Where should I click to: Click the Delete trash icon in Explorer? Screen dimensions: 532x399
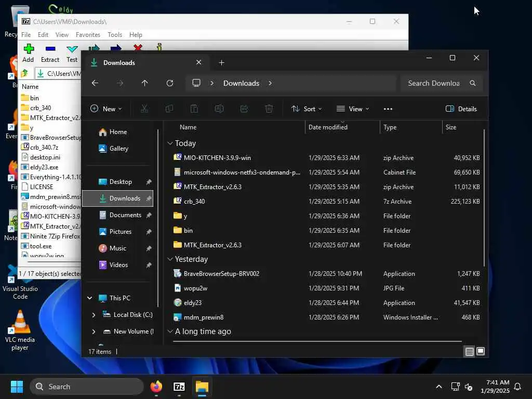click(x=269, y=109)
